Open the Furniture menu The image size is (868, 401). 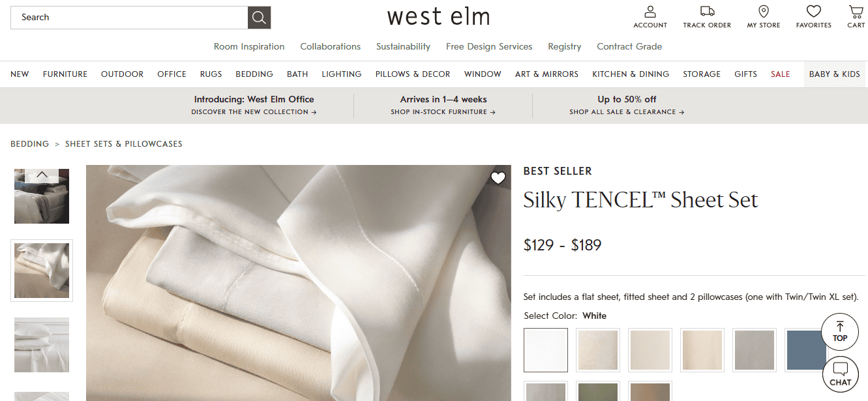[x=65, y=74]
